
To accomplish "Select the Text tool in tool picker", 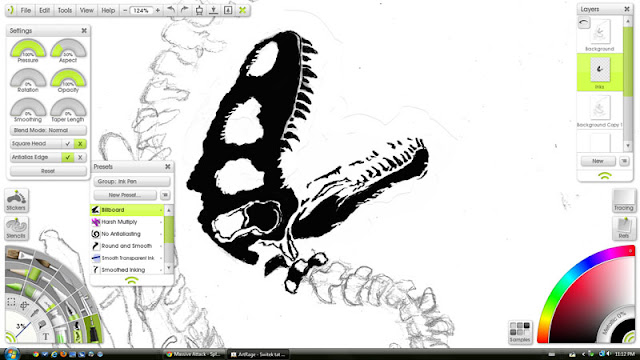I will [46, 337].
